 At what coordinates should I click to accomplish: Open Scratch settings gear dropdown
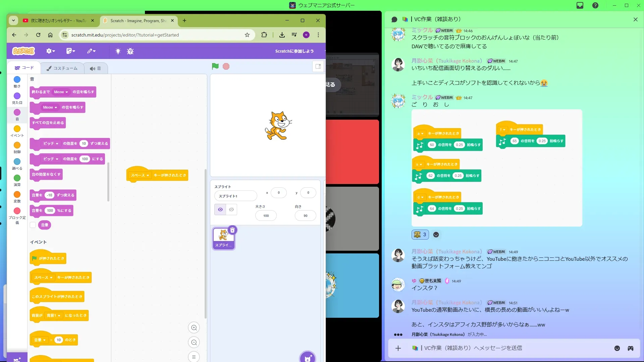tap(50, 51)
